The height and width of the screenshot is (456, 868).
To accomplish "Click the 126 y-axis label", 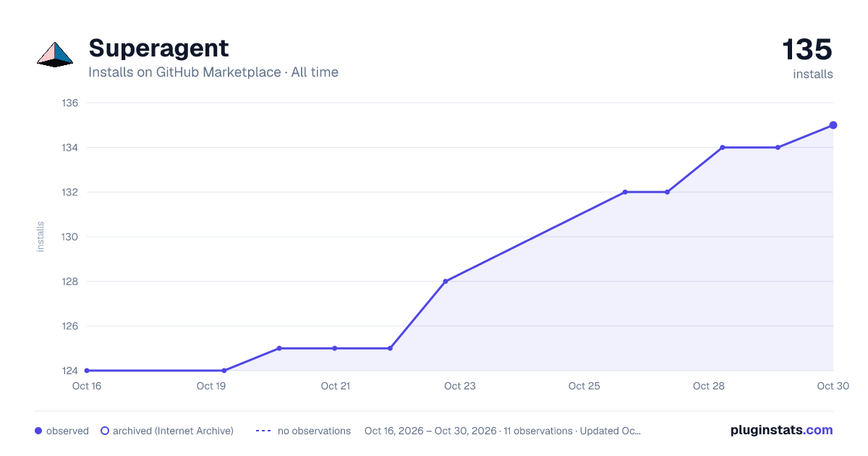I will 69,326.
